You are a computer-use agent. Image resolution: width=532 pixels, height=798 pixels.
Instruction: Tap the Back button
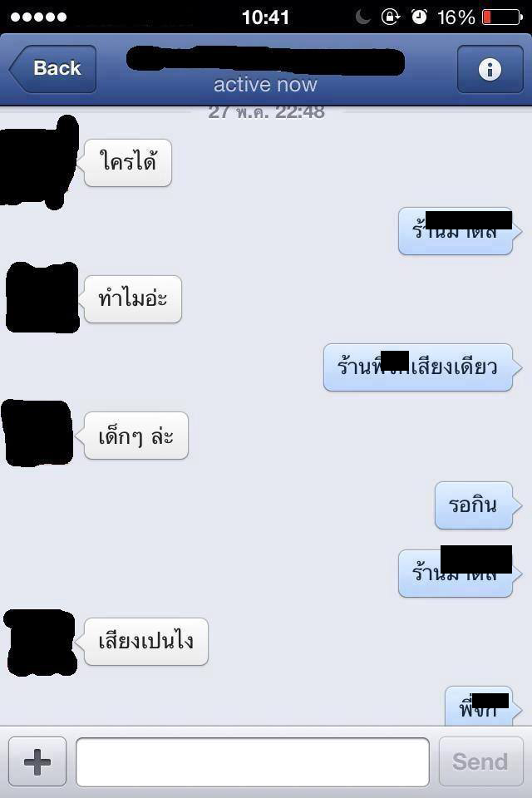[x=53, y=69]
